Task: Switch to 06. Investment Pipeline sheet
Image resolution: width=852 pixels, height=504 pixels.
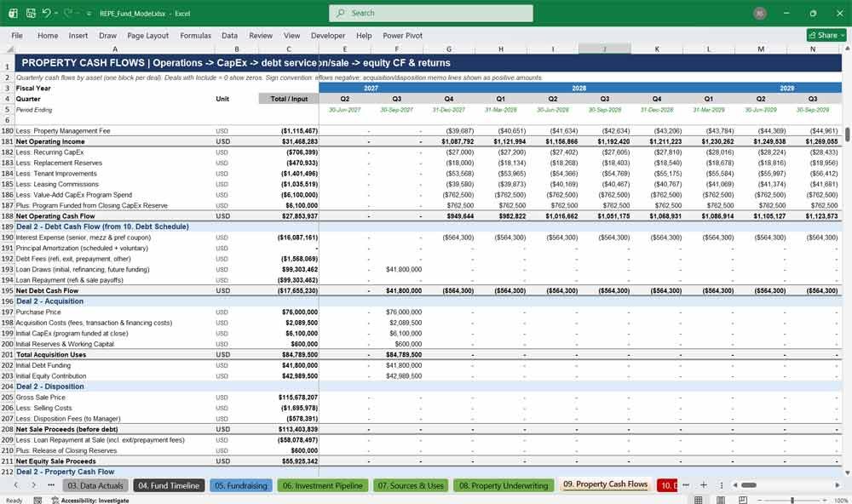Action: pyautogui.click(x=323, y=485)
